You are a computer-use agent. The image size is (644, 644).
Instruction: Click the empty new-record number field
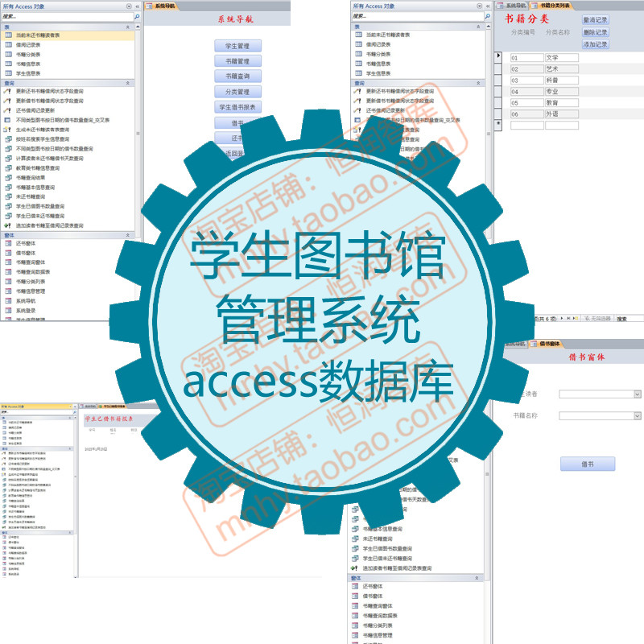[x=527, y=126]
